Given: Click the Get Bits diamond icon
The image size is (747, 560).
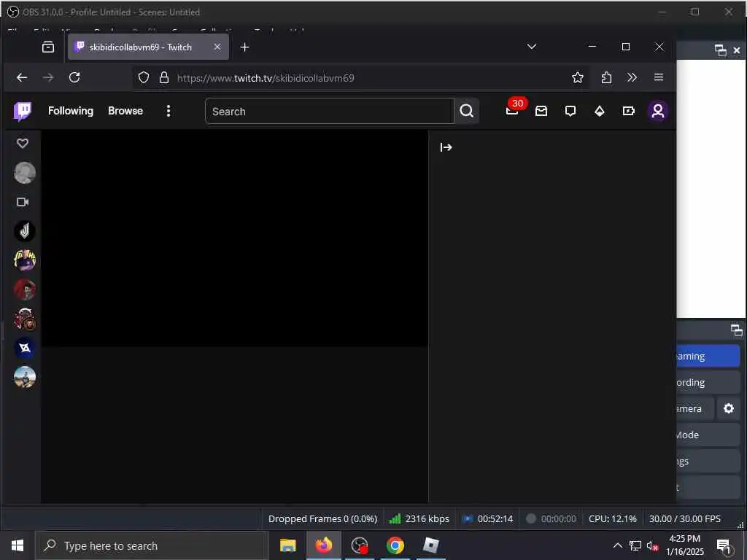Looking at the screenshot, I should (x=600, y=111).
